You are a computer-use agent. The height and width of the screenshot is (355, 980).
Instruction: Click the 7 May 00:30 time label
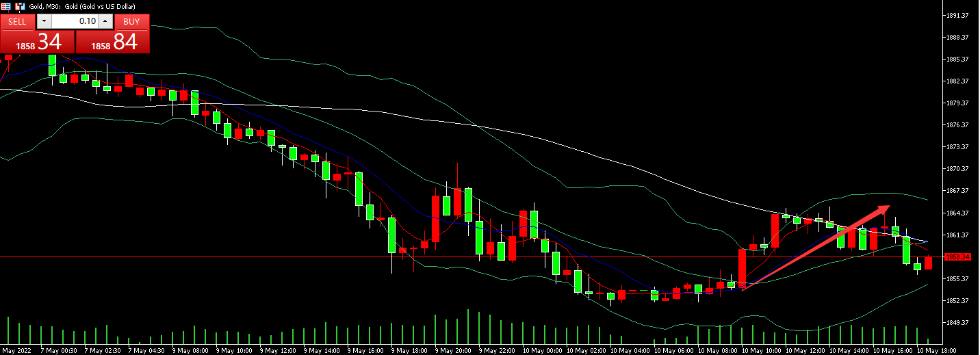(58, 350)
